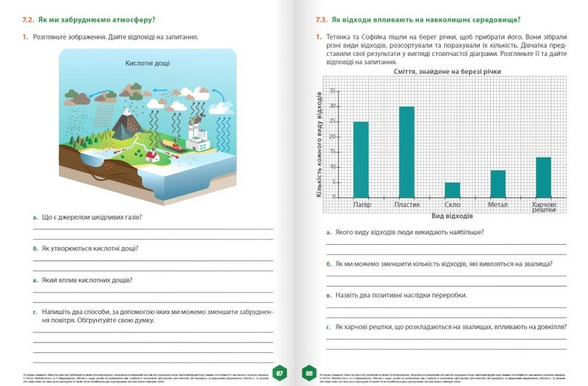Click the 'Кислотні дощі' illustration title
Screen dimensions: 588x386
coord(147,64)
